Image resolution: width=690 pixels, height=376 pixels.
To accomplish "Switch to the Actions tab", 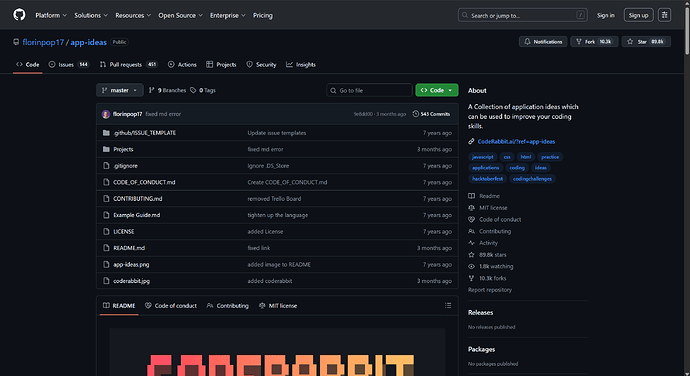I will tap(182, 65).
